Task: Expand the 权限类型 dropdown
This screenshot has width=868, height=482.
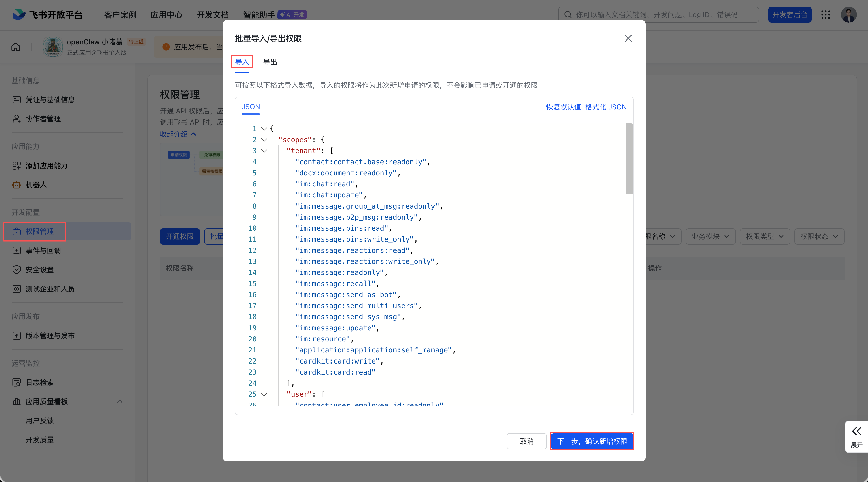Action: pyautogui.click(x=765, y=236)
